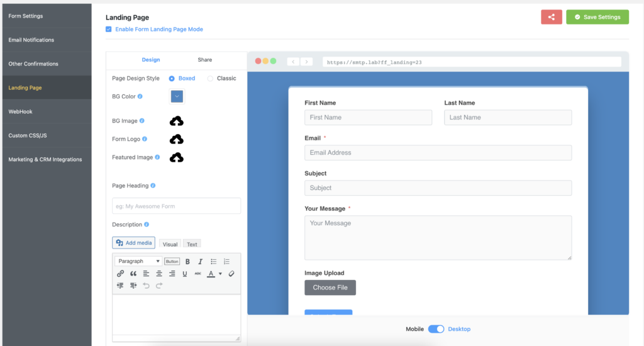644x346 pixels.
Task: Toggle Enable Form Landing Page Mode checkbox
Action: [x=108, y=29]
